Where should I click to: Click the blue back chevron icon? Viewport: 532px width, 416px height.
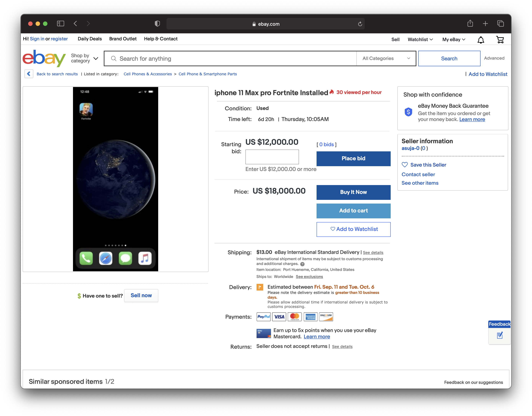click(29, 74)
